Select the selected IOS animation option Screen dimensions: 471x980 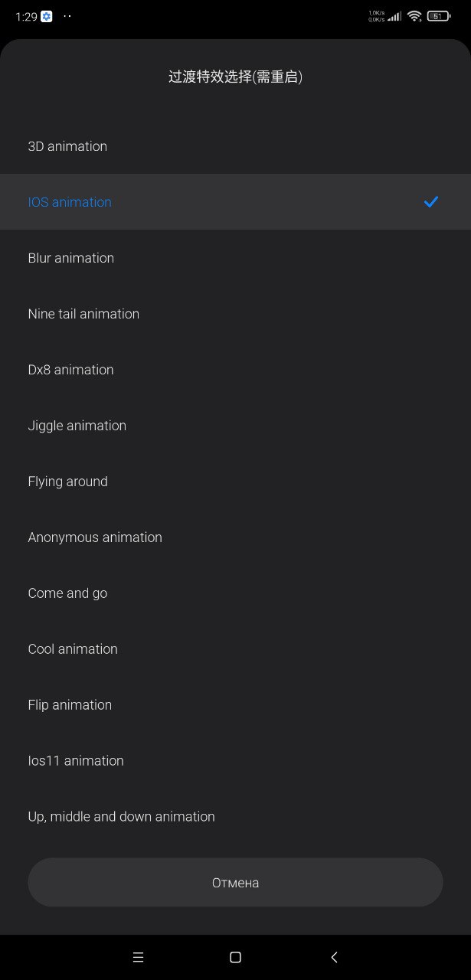(235, 202)
